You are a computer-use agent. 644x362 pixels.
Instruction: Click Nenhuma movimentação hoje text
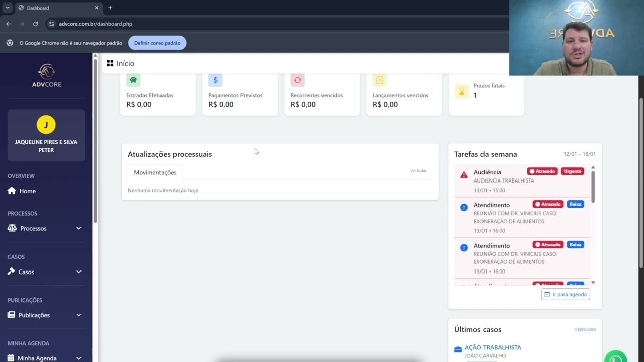(x=164, y=190)
